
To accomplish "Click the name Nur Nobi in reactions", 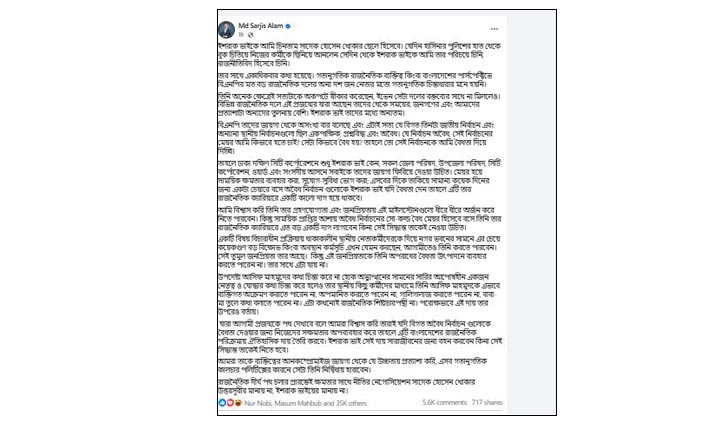I will (x=254, y=403).
